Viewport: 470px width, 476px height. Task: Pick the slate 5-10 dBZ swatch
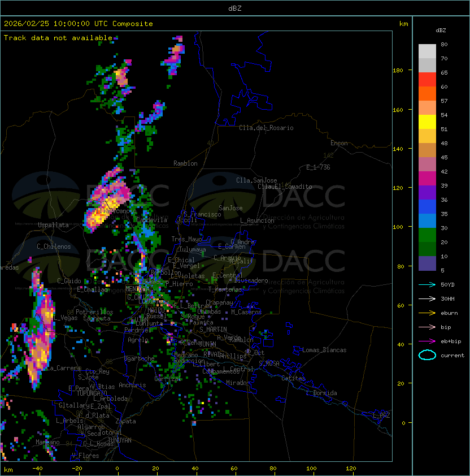pyautogui.click(x=427, y=263)
